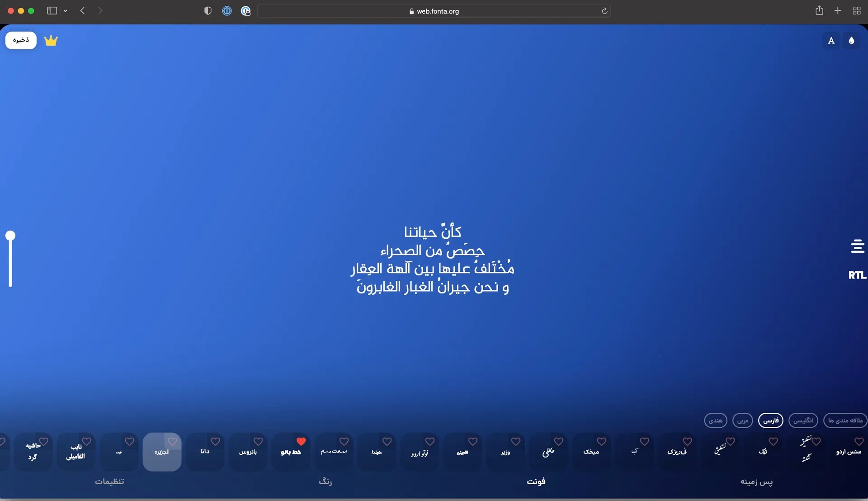Favorite the دانا font heart
This screenshot has height=501, width=868.
click(215, 441)
